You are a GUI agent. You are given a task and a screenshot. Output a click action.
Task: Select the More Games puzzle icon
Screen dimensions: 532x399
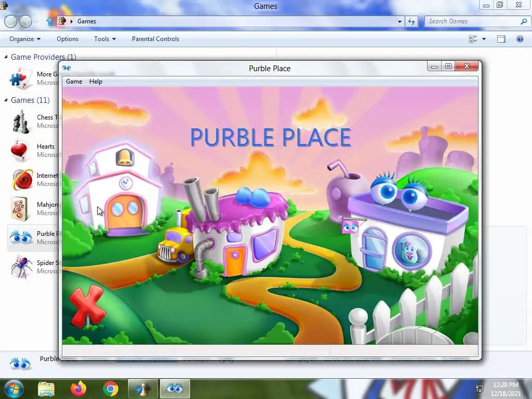tap(21, 78)
